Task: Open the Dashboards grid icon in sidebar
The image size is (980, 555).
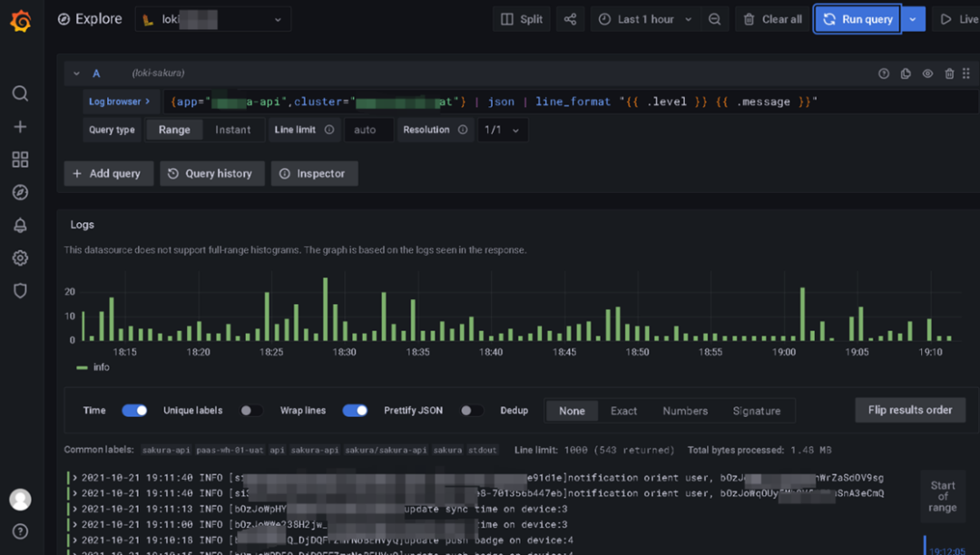Action: tap(20, 160)
